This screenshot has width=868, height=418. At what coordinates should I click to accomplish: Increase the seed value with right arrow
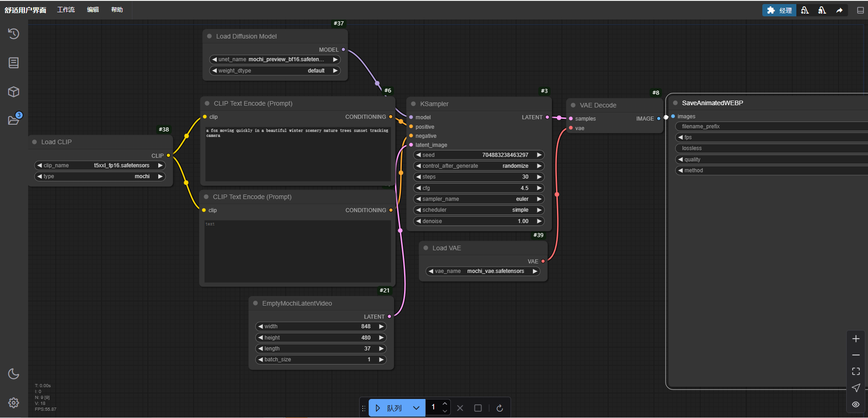tap(539, 155)
